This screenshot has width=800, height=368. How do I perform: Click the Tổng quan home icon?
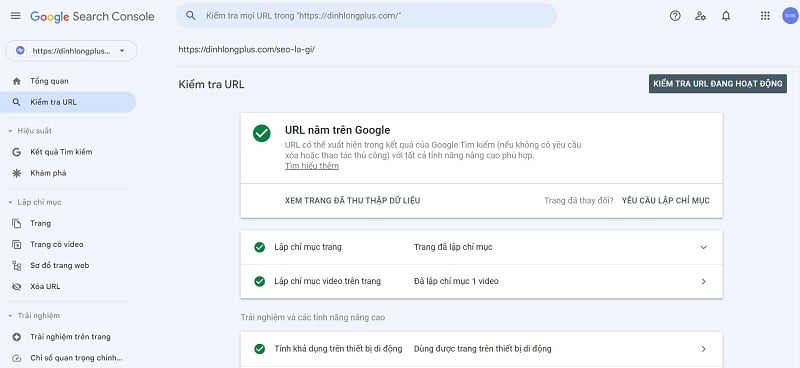[x=17, y=81]
